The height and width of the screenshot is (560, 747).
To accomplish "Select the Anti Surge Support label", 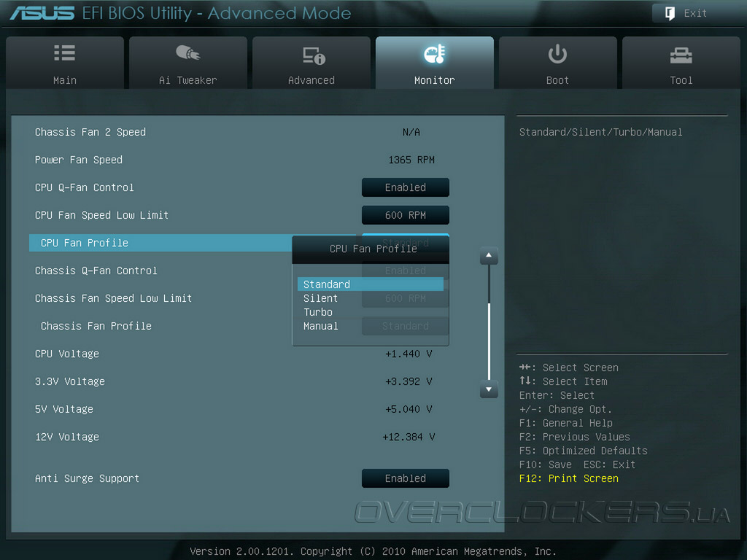I will click(88, 478).
